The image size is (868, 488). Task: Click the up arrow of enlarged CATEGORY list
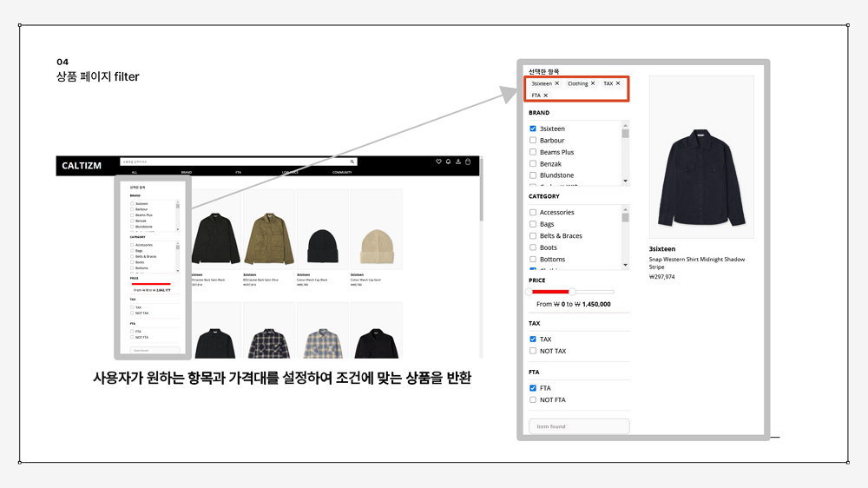click(626, 209)
